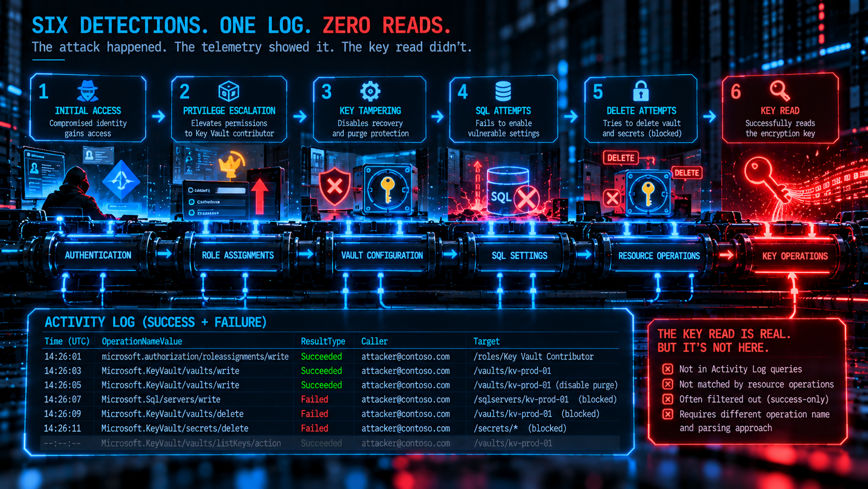
Task: Click the "/roles/Key Vault Contributor" target cell
Action: point(533,356)
